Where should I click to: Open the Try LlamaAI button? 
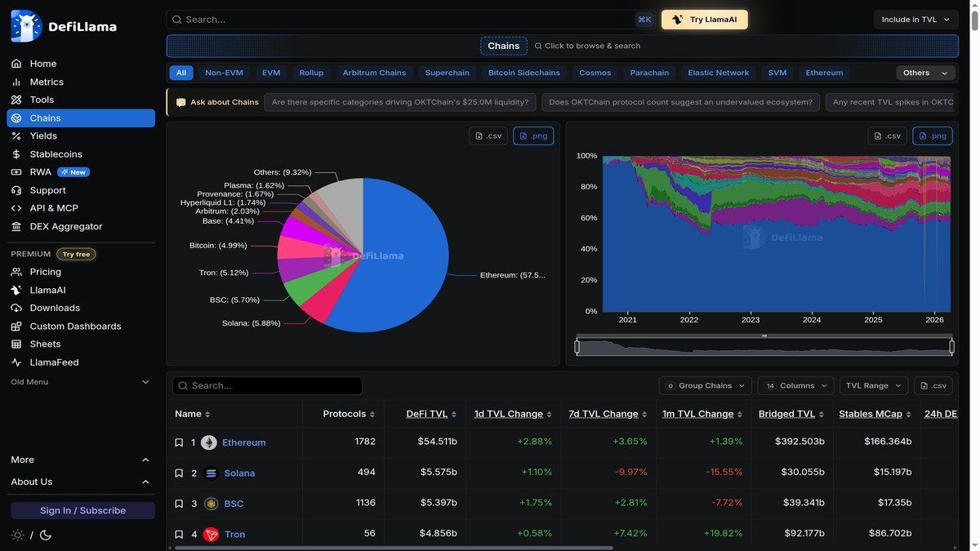tap(704, 17)
